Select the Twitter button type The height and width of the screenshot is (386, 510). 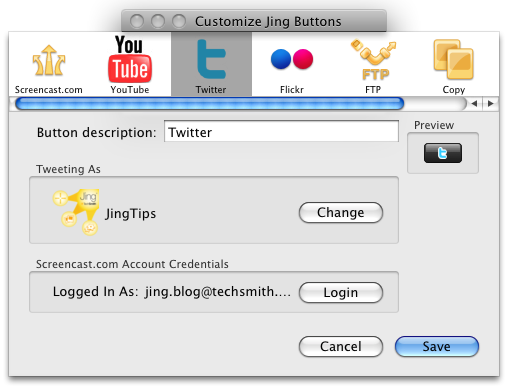(x=211, y=65)
